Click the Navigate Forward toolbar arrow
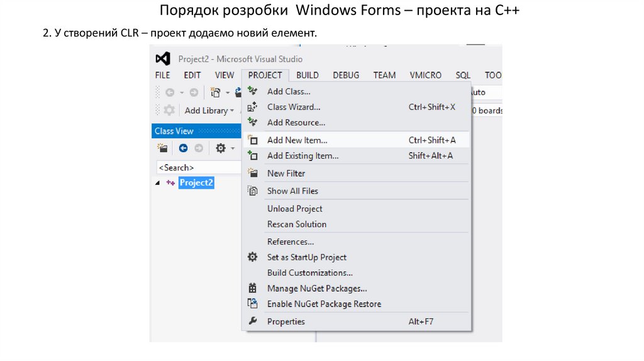 tap(194, 92)
